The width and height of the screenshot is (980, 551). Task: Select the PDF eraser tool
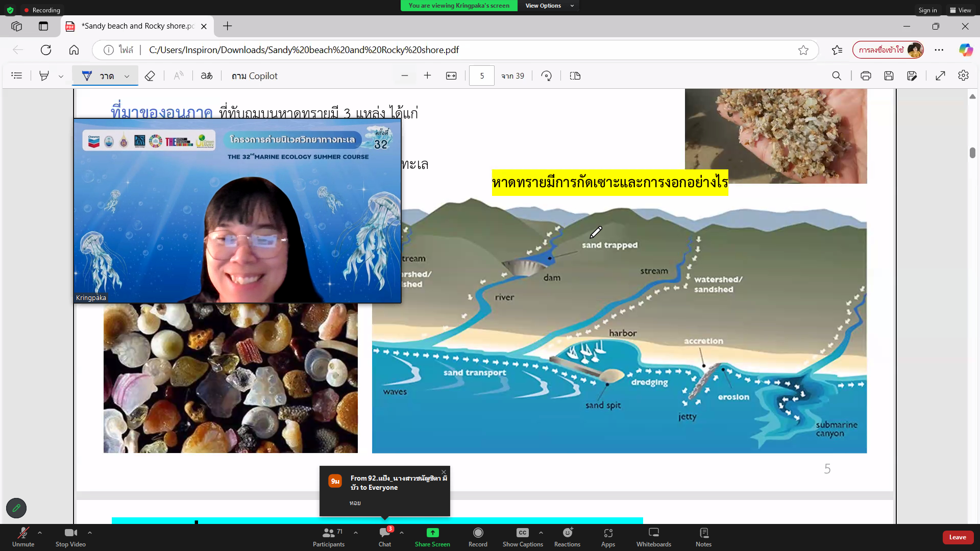[150, 76]
